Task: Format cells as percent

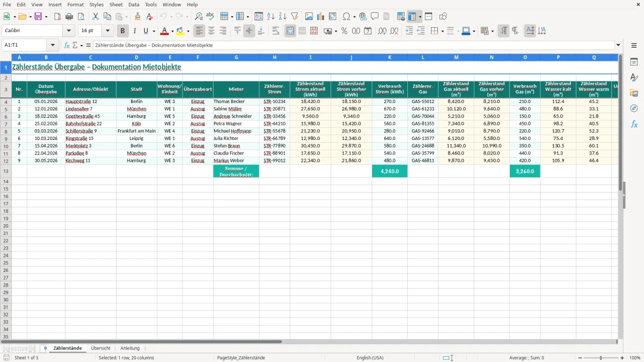Action: pos(344,31)
